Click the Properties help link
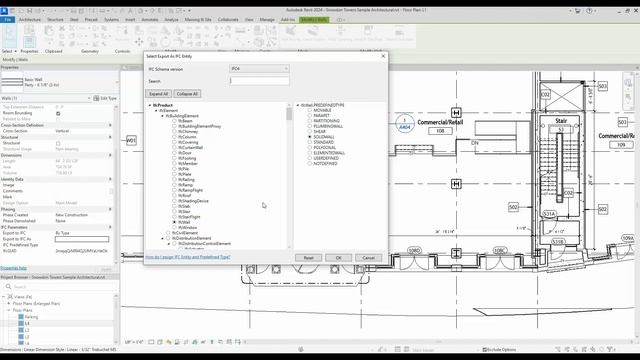This screenshot has height=360, width=640. [13, 268]
